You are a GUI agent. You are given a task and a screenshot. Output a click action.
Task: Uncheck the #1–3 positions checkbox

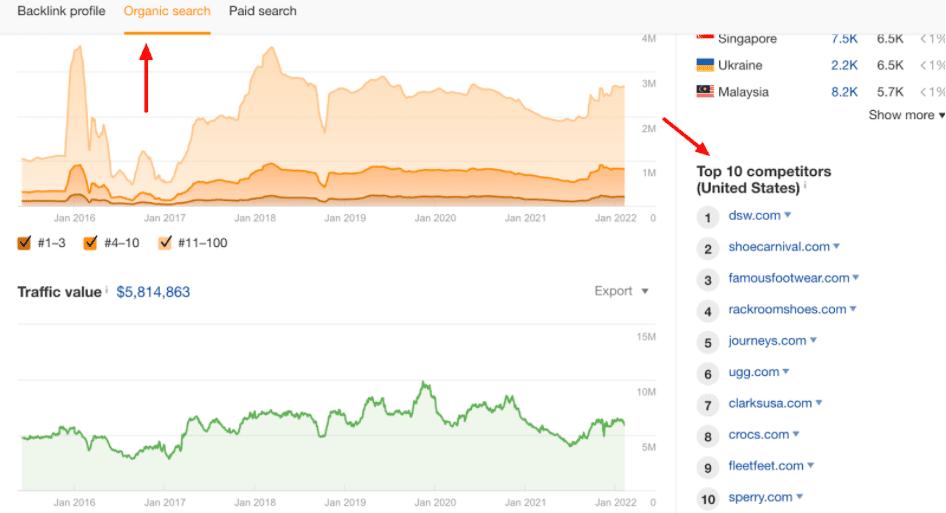tap(24, 243)
